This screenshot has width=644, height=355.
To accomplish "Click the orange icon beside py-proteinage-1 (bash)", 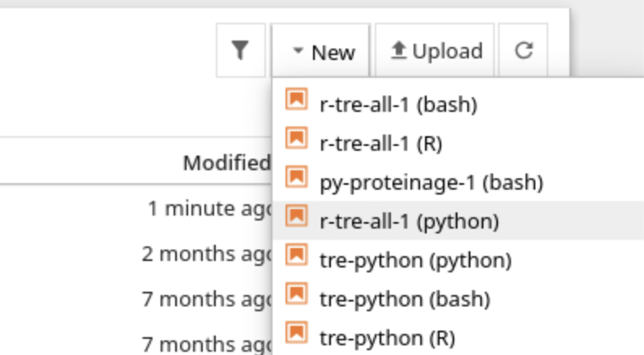I will tap(297, 178).
